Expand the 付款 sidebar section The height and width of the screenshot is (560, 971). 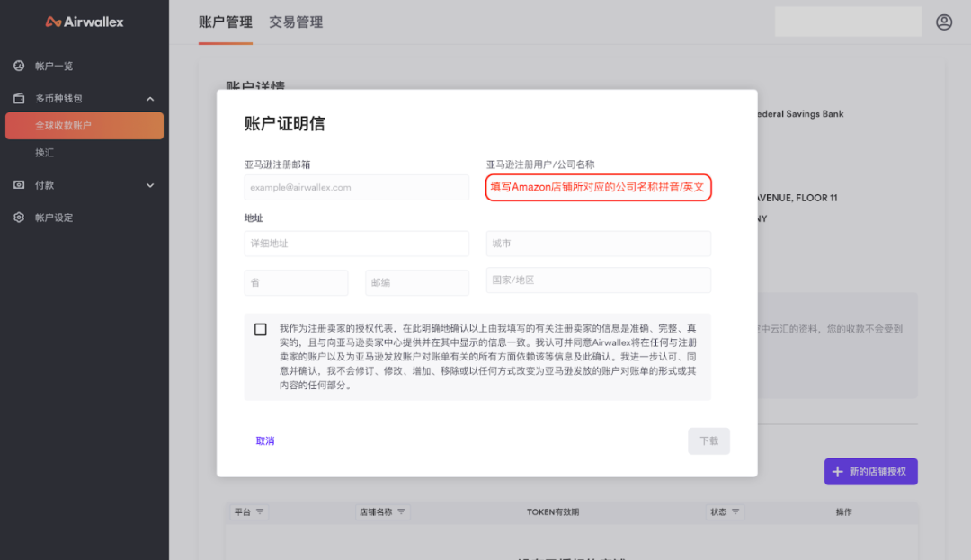tap(150, 184)
